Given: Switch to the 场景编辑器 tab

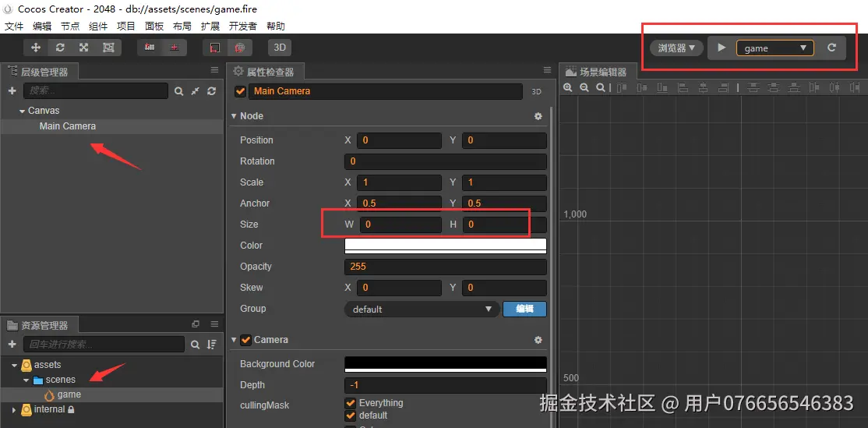Looking at the screenshot, I should 596,72.
